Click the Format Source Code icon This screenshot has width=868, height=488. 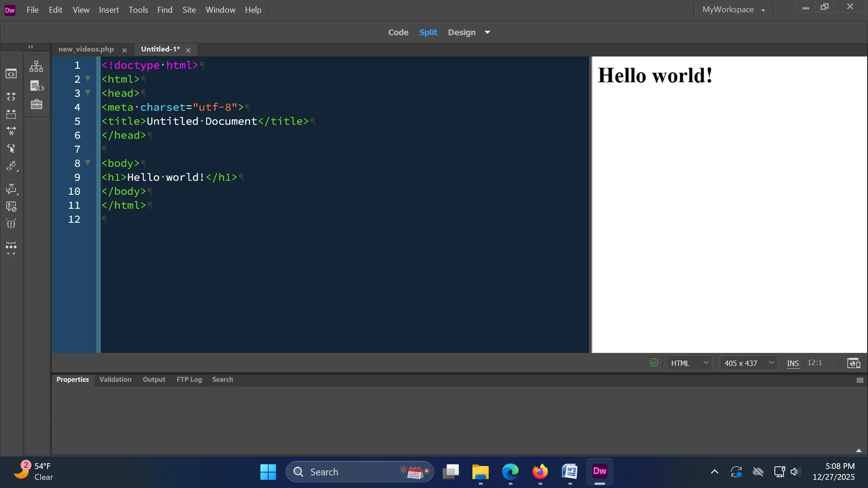11,224
